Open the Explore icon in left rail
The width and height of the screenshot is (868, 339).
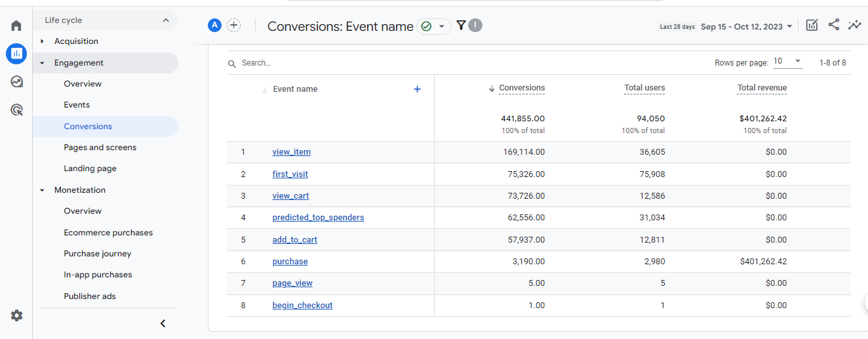click(x=16, y=82)
